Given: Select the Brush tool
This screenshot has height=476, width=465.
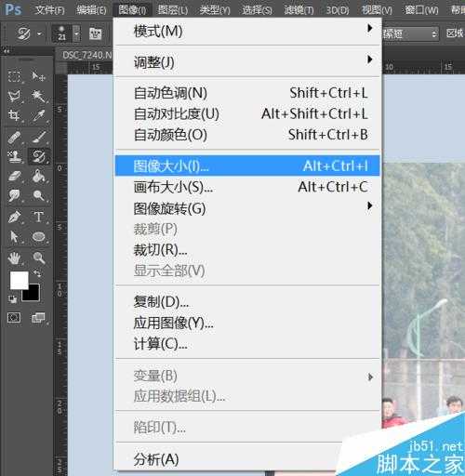Looking at the screenshot, I should (38, 138).
